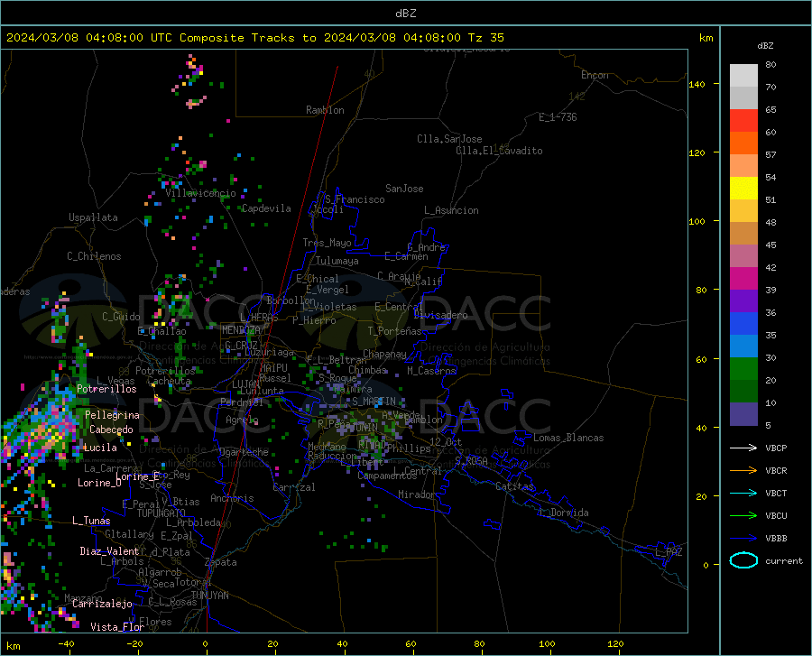Click the Clla.El_Cavadito map label
The width and height of the screenshot is (812, 656).
pyautogui.click(x=499, y=151)
